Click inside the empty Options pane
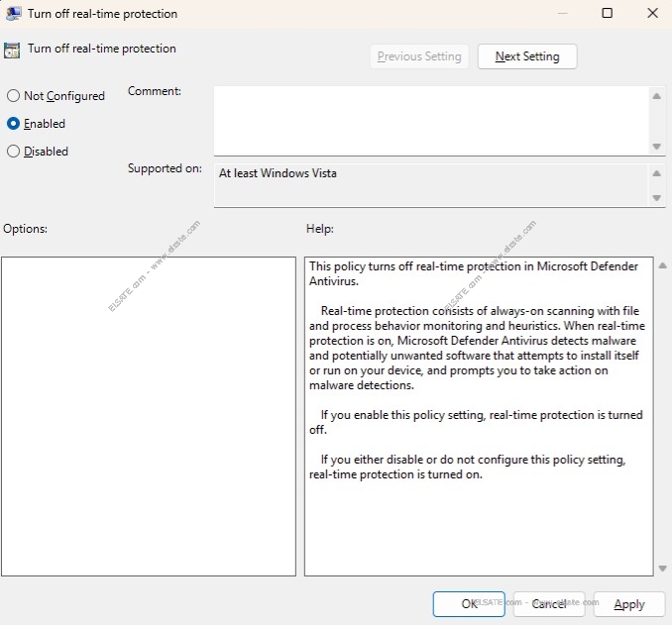 (149, 416)
